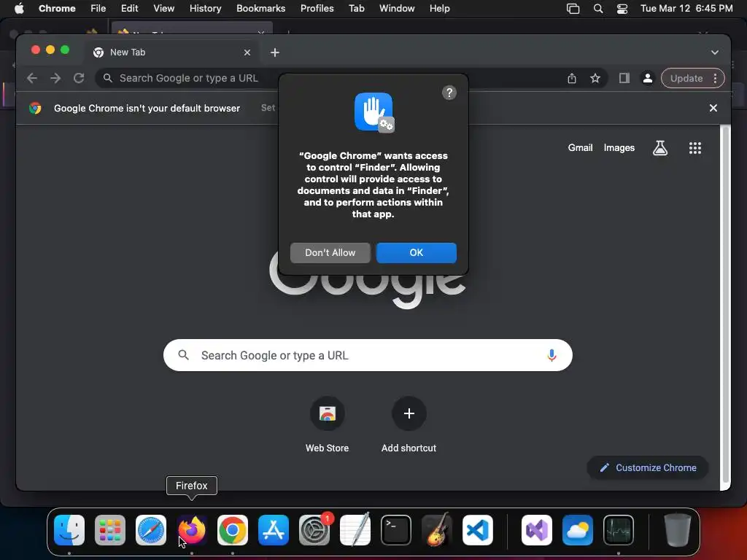
Task: Open Activity Monitor from the Dock
Action: tap(619, 530)
